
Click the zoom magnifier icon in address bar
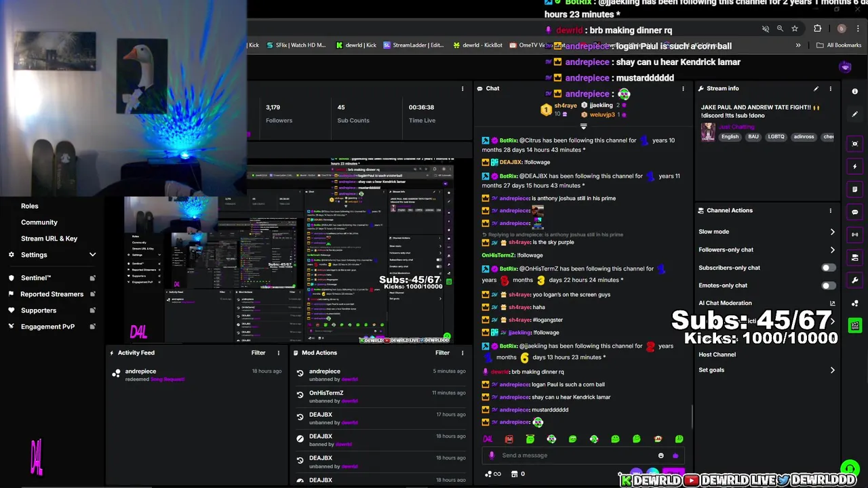click(780, 28)
